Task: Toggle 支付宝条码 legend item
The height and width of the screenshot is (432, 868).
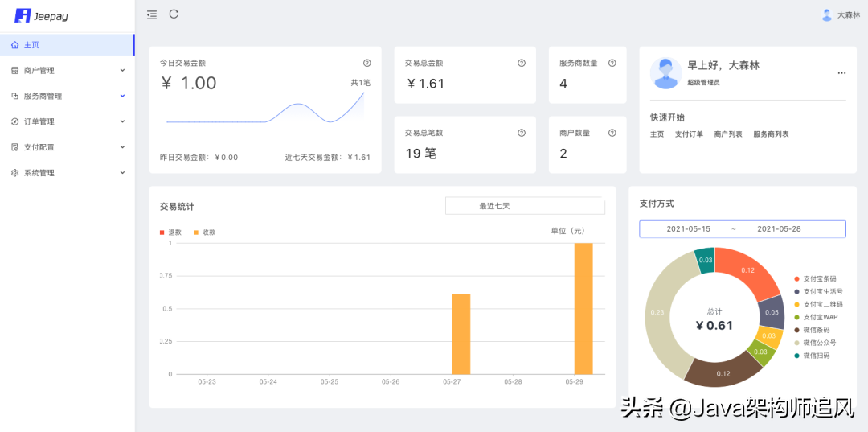Action: (x=816, y=279)
